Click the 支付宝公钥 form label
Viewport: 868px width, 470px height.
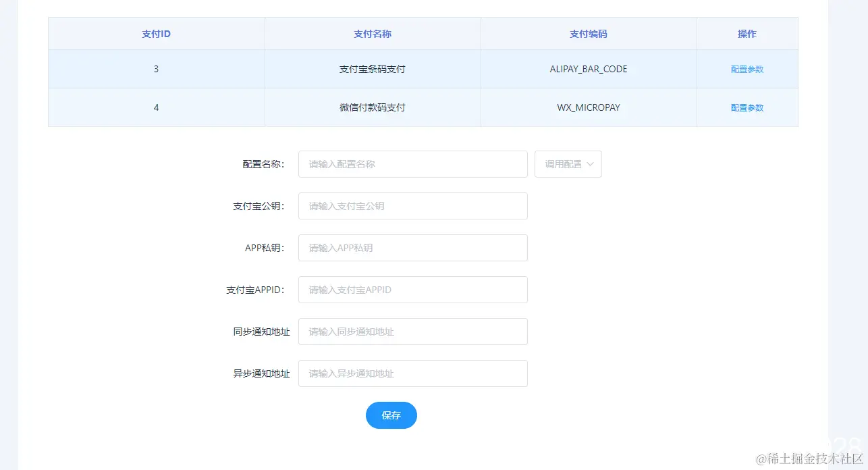(x=259, y=206)
